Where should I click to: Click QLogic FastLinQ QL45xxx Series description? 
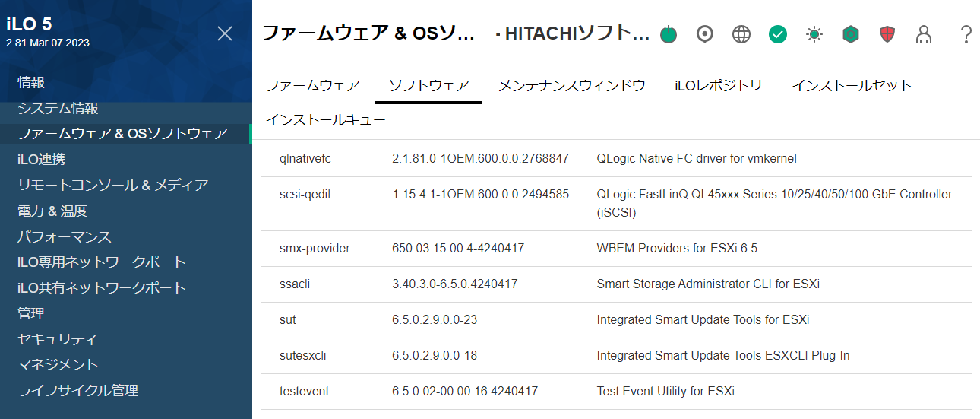[x=774, y=203]
